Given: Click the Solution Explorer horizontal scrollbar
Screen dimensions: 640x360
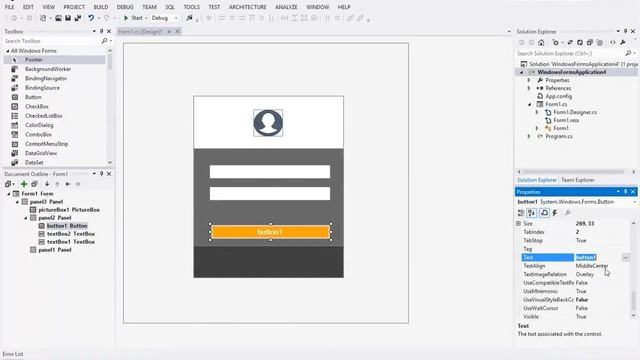Looking at the screenshot, I should [573, 172].
